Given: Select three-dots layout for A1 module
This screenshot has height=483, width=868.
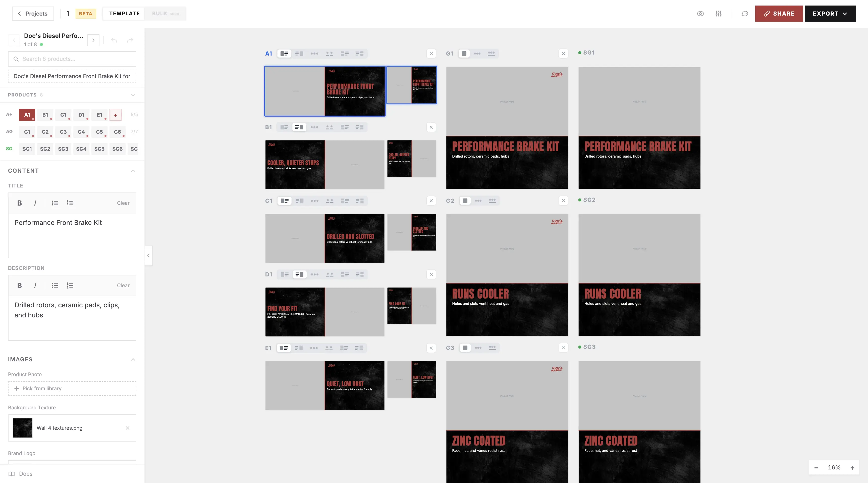Looking at the screenshot, I should (x=314, y=54).
